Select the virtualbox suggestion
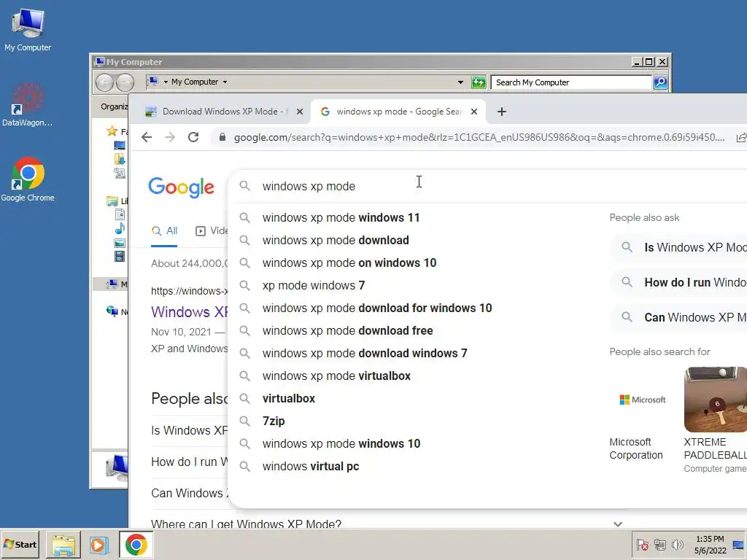The image size is (747, 560). pyautogui.click(x=289, y=399)
